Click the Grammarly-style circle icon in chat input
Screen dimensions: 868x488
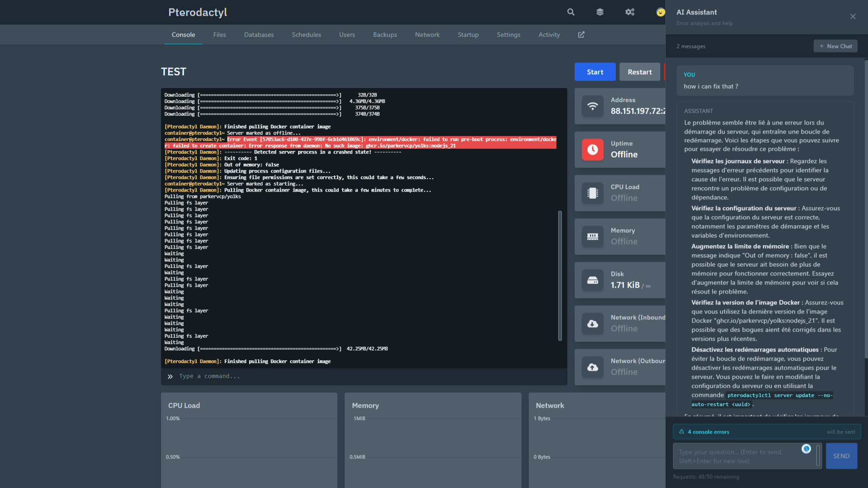coord(806,449)
